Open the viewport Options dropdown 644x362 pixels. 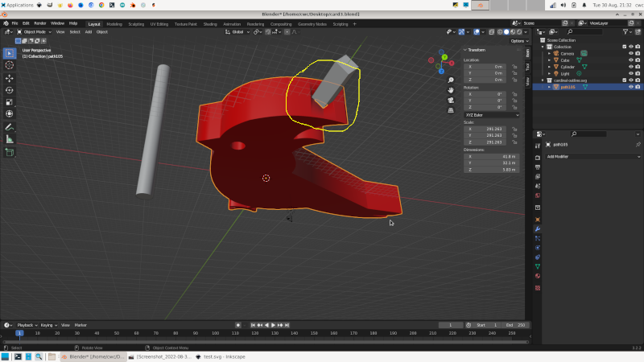tap(519, 41)
